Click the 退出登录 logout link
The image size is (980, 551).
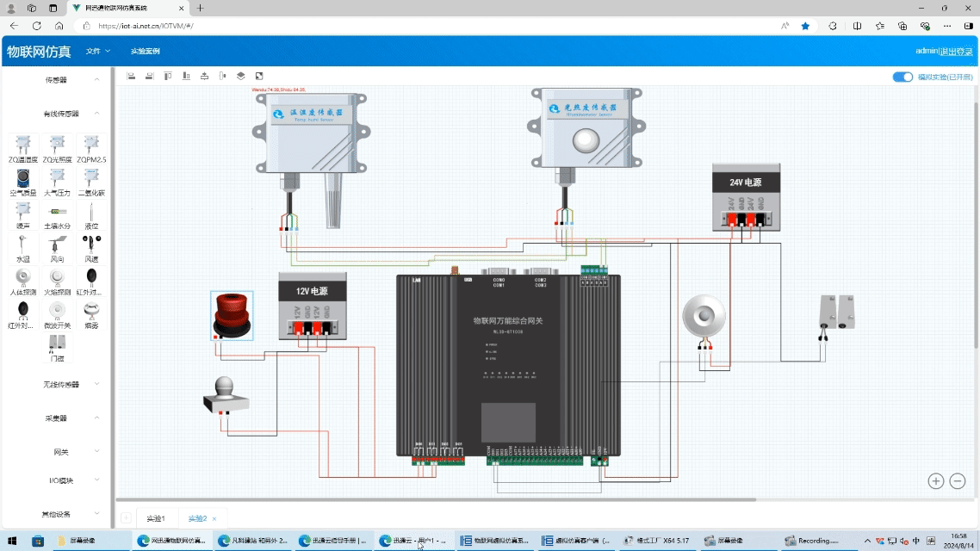click(x=957, y=51)
